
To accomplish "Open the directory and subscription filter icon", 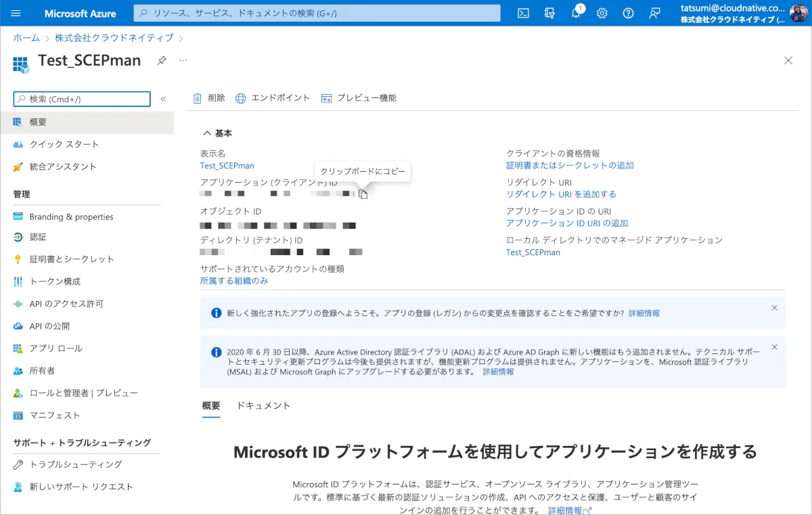I will (549, 13).
